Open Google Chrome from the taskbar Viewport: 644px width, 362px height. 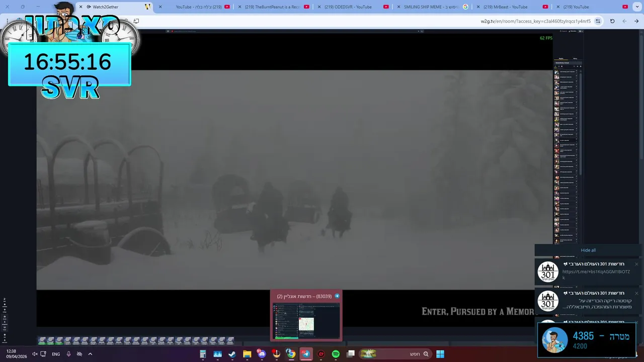point(291,354)
